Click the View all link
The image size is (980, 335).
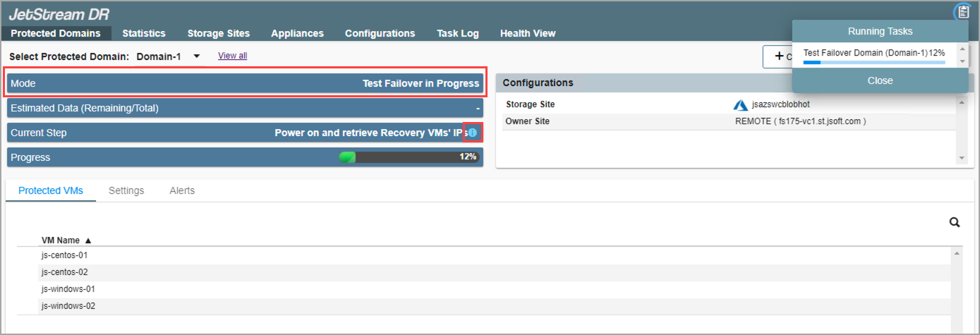(232, 56)
